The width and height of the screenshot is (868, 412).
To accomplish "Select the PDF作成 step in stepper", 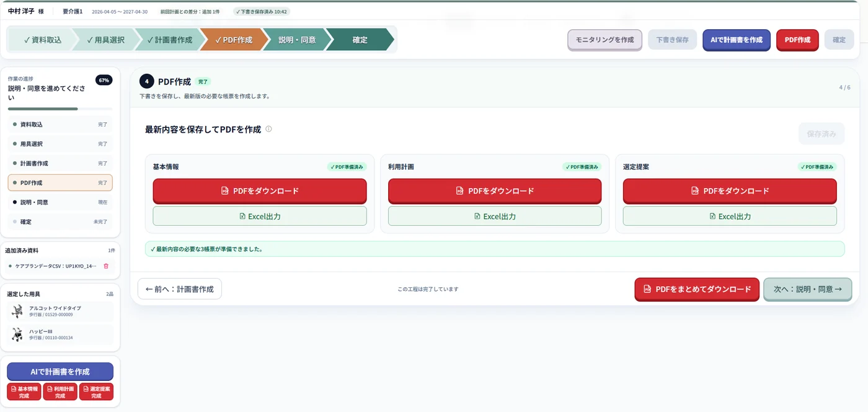I will [234, 40].
